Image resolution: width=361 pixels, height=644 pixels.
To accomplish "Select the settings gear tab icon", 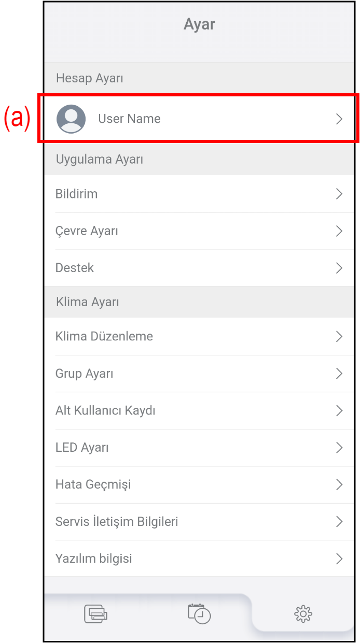I will (x=303, y=614).
